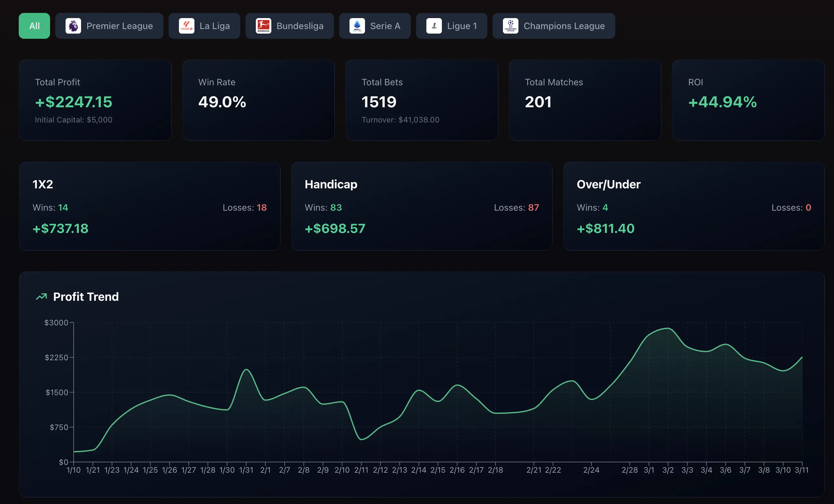Click the Profit Trend arrow icon

[x=41, y=297]
